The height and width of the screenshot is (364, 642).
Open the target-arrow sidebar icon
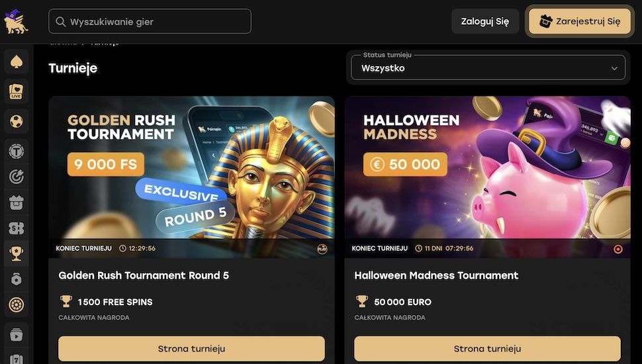tap(17, 177)
